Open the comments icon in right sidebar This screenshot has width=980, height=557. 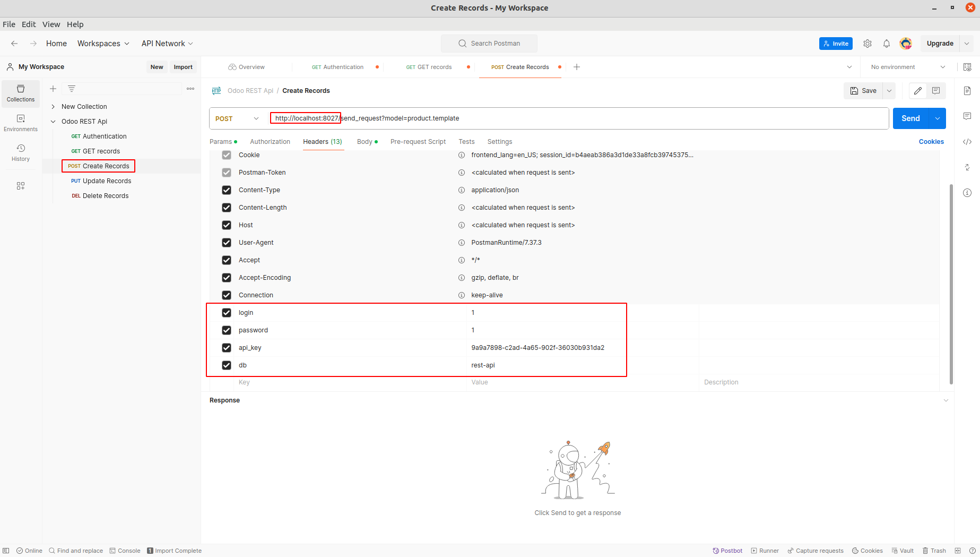967,116
